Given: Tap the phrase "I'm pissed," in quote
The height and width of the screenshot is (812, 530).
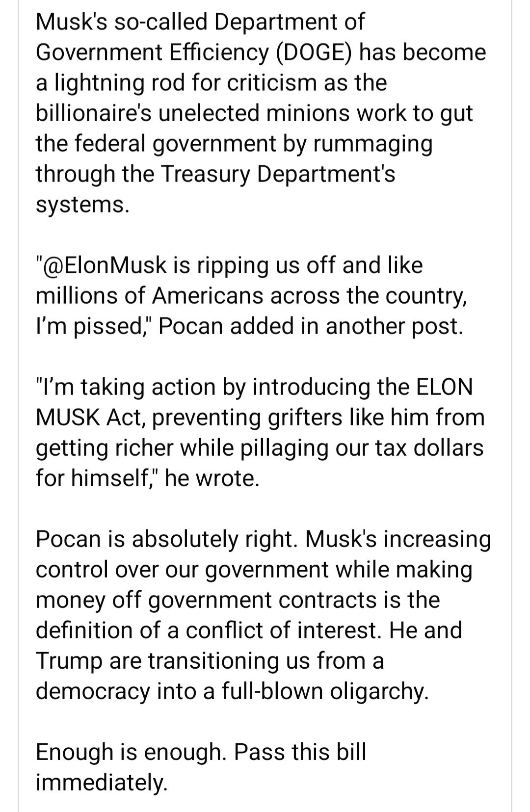Looking at the screenshot, I should coord(94,327).
